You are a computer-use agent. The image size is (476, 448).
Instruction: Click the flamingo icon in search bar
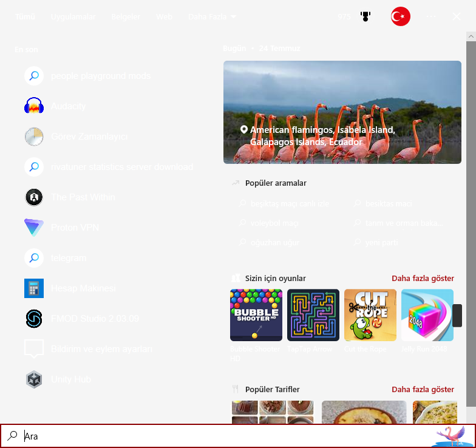[x=452, y=436]
